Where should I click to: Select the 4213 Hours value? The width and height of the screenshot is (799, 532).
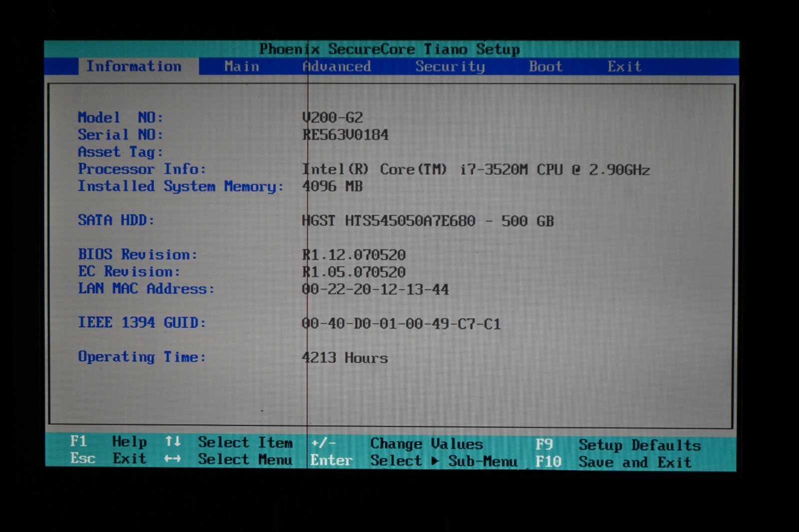point(345,358)
